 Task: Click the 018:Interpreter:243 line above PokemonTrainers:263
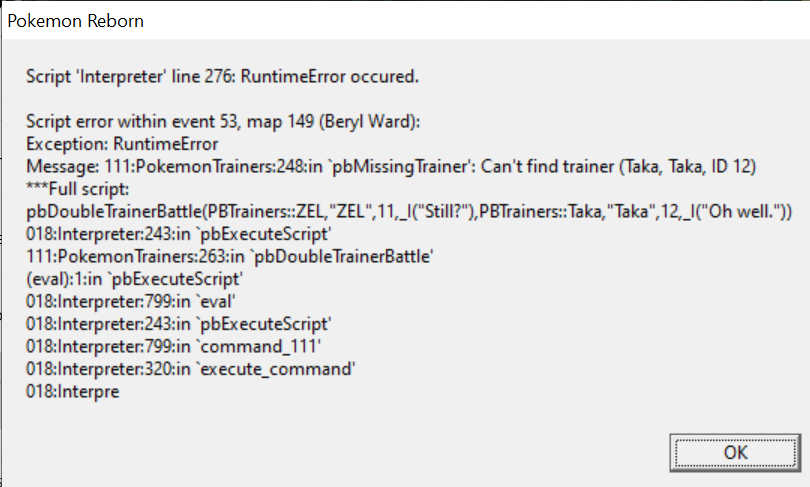click(x=178, y=234)
